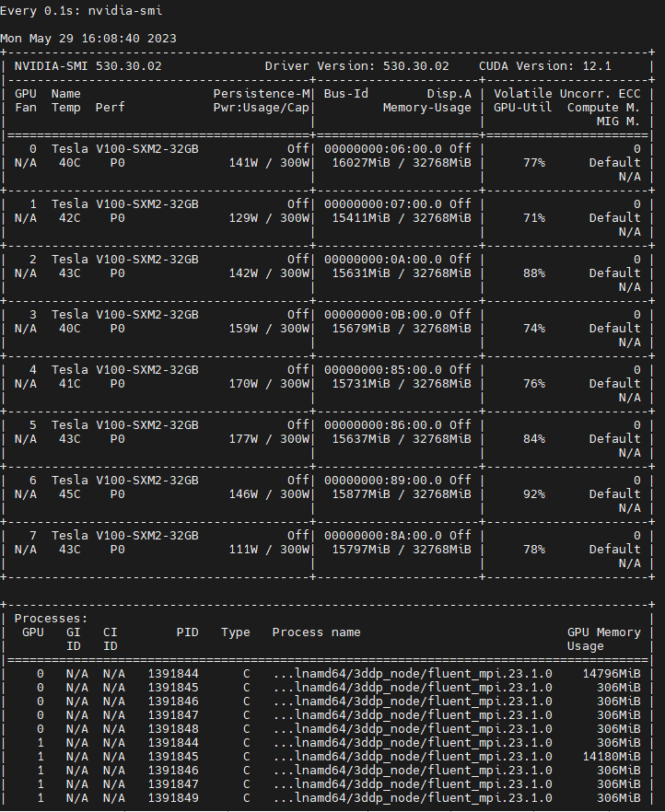Click GPU 5 utilization '84%'
This screenshot has height=812, width=665.
coord(534,438)
